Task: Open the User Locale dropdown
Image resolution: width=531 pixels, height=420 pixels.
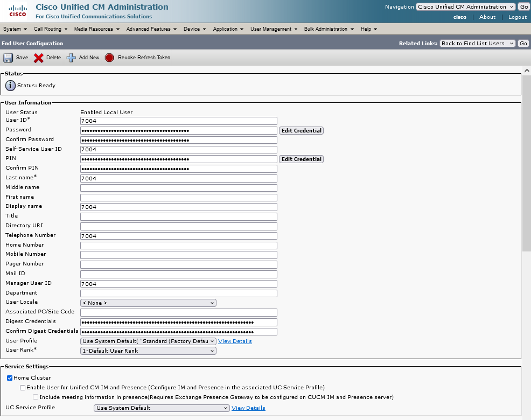Action: point(148,303)
